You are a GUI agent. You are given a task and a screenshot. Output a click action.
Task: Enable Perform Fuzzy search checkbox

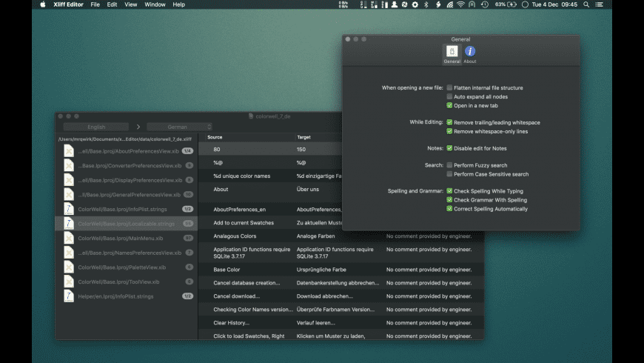click(x=449, y=165)
